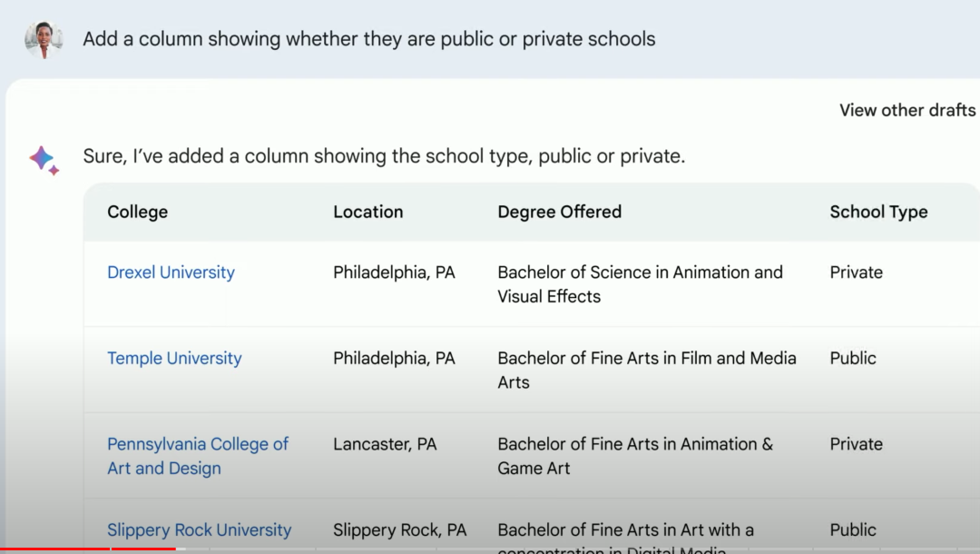Click Pennsylvania College's Private type cell
980x554 pixels.
(x=857, y=445)
